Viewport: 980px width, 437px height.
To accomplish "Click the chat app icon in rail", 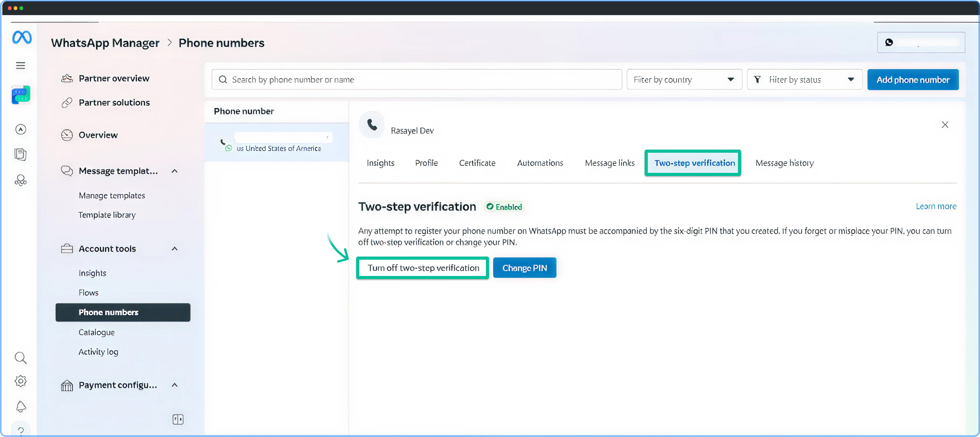I will [21, 95].
